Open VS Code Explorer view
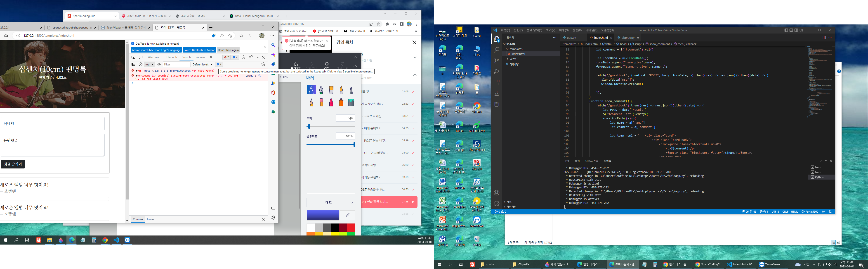The width and height of the screenshot is (868, 269). point(497,39)
